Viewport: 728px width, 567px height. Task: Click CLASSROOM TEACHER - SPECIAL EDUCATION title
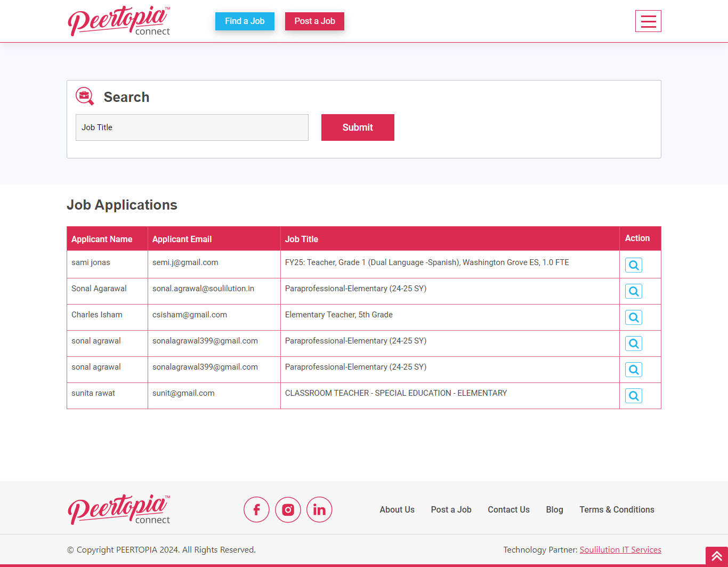[396, 393]
